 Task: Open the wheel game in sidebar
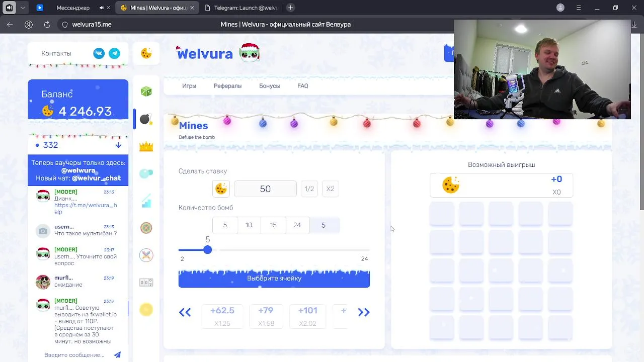click(146, 228)
